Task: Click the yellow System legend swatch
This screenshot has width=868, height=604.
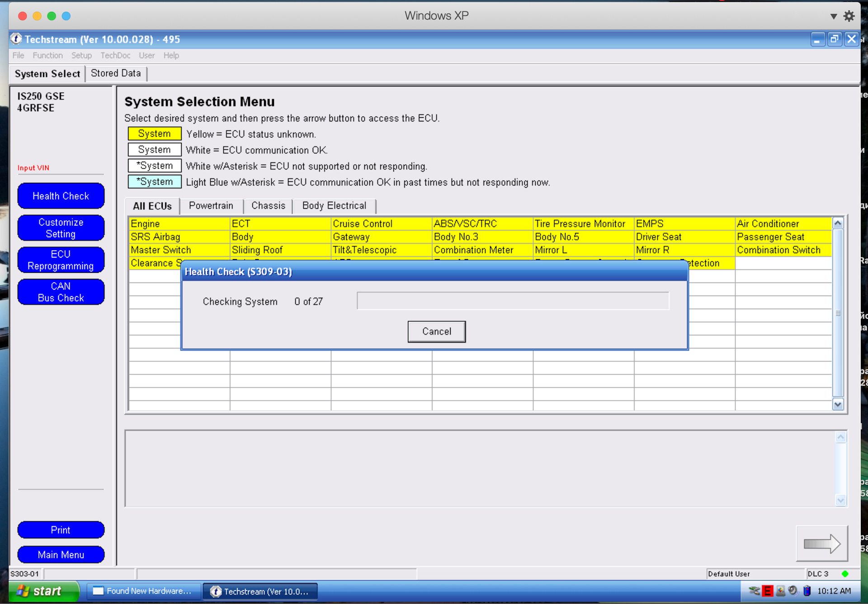Action: pos(155,133)
